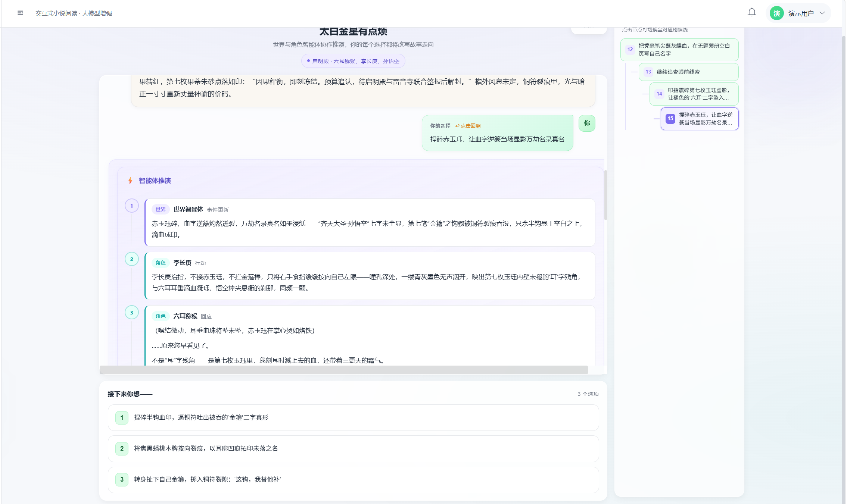Click the 接下来你想—— heading
Screen dimensions: 847x504
130,394
